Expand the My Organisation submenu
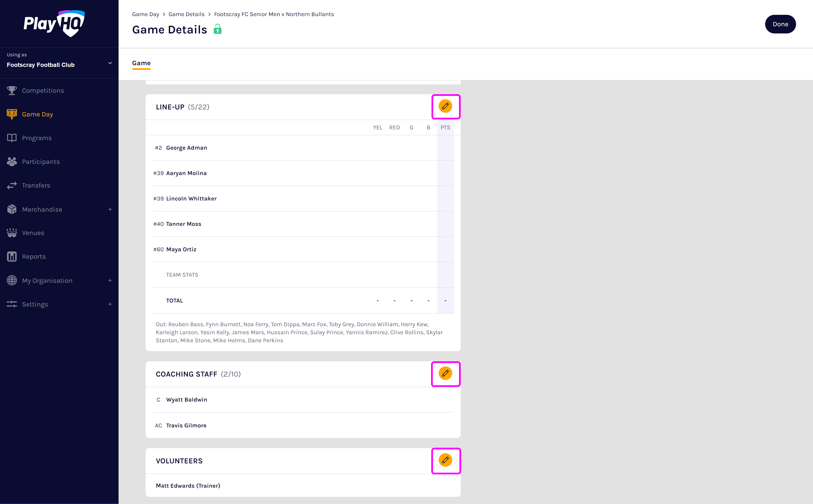This screenshot has height=504, width=813. click(x=110, y=281)
